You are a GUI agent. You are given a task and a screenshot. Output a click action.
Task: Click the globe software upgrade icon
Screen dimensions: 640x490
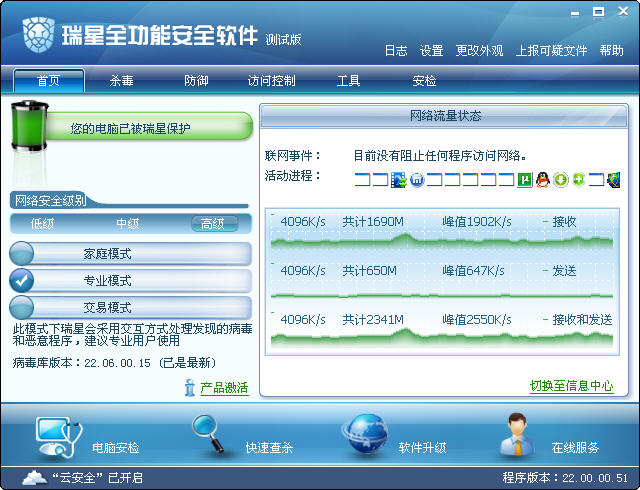[365, 434]
